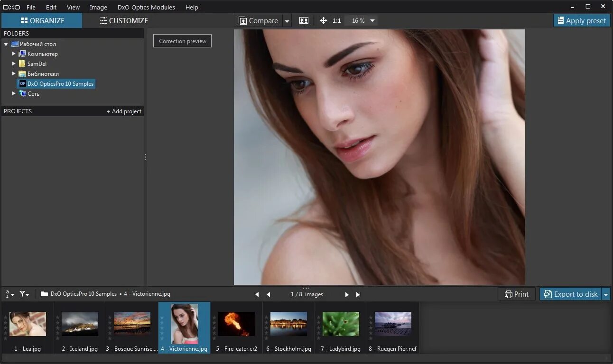
Task: Jump to last image
Action: pos(358,294)
